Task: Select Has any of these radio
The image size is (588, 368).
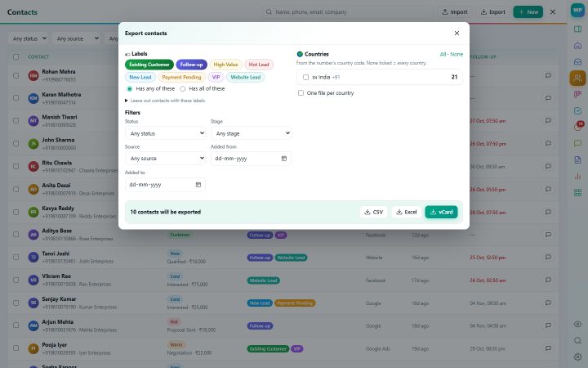Action: click(129, 88)
